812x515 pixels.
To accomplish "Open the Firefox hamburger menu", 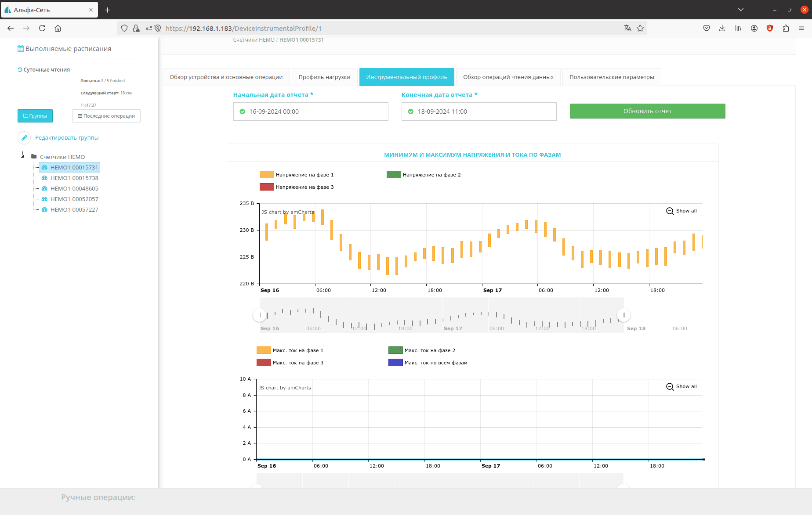I will [x=801, y=28].
